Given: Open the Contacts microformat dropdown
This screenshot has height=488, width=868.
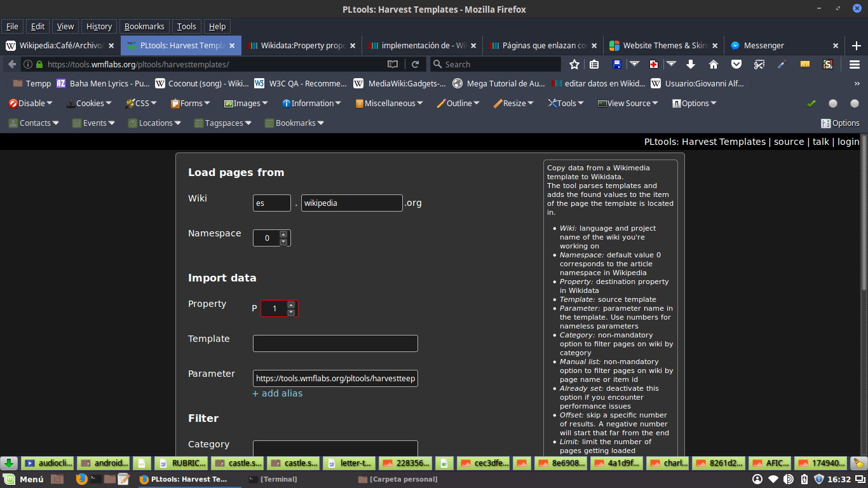Looking at the screenshot, I should 34,123.
